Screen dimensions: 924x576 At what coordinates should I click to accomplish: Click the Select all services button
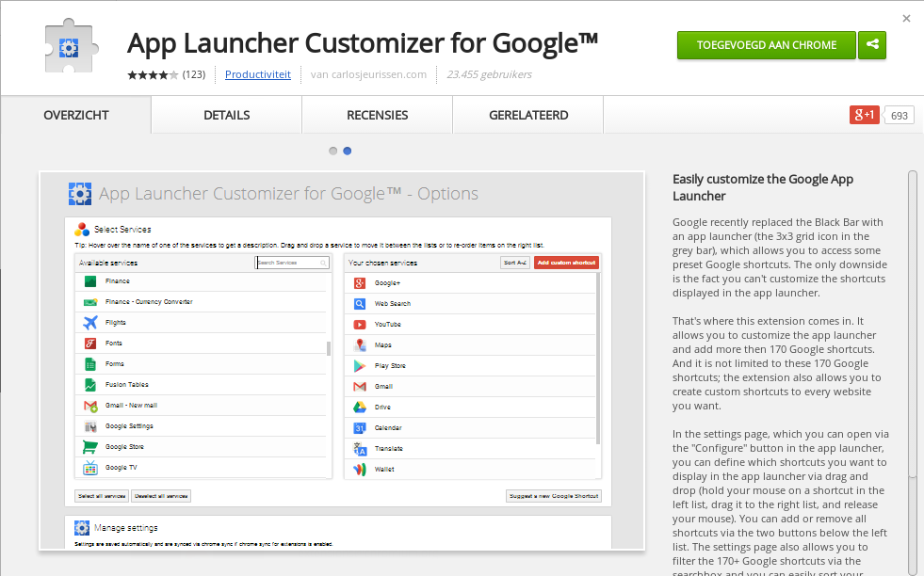click(102, 496)
